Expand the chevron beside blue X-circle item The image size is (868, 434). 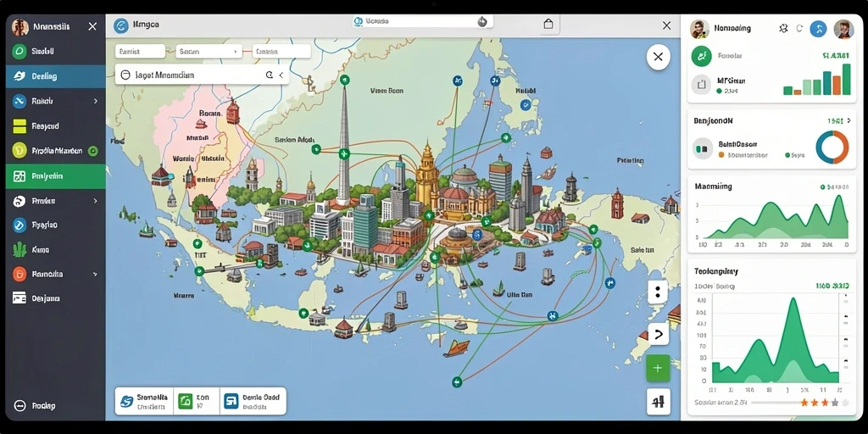coord(95,102)
